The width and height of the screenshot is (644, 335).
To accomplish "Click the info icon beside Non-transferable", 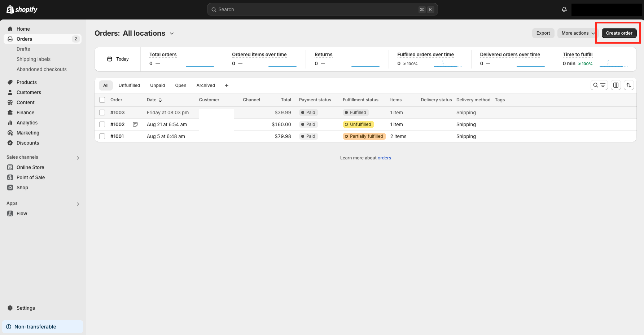I will click(9, 327).
